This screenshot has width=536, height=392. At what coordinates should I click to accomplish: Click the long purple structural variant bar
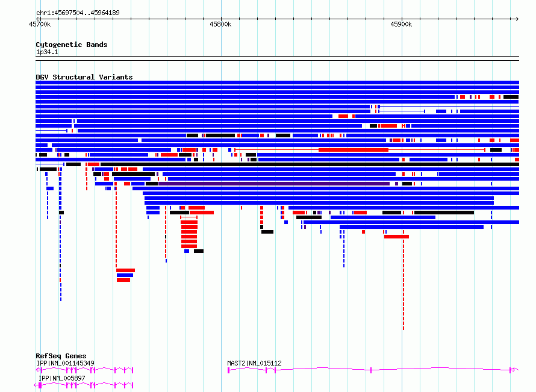point(274,184)
